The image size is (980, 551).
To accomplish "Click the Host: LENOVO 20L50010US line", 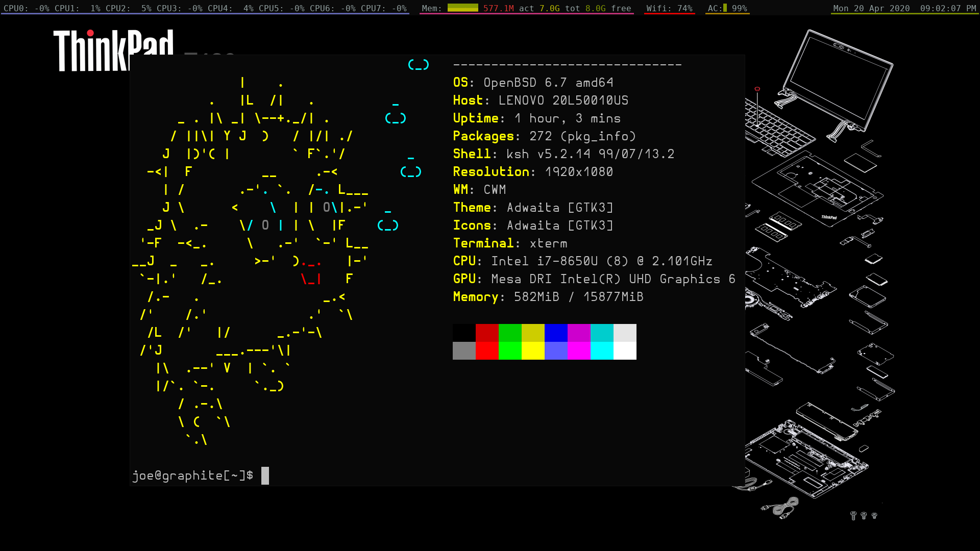I will [x=541, y=101].
